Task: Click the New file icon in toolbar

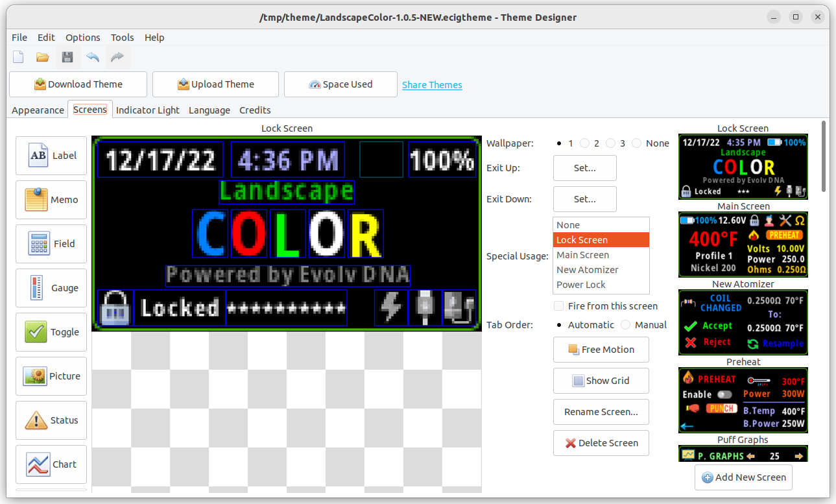Action: click(x=19, y=58)
